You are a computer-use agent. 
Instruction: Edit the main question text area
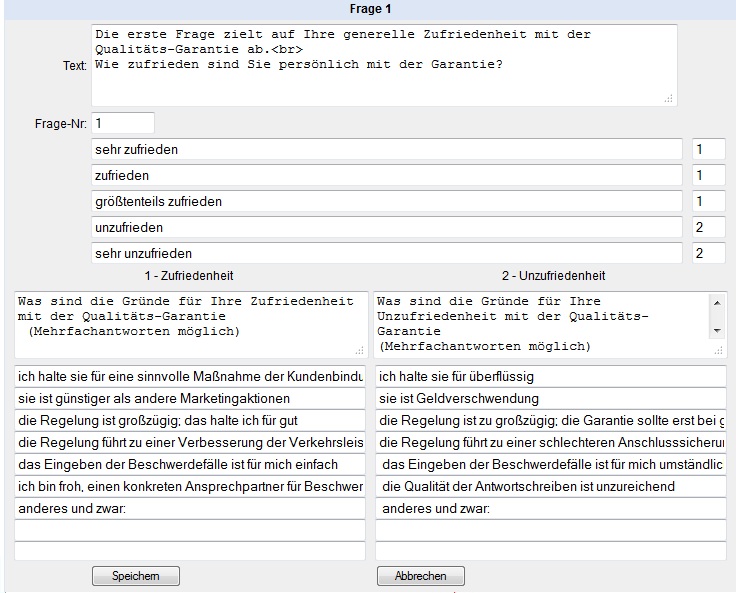[x=384, y=65]
